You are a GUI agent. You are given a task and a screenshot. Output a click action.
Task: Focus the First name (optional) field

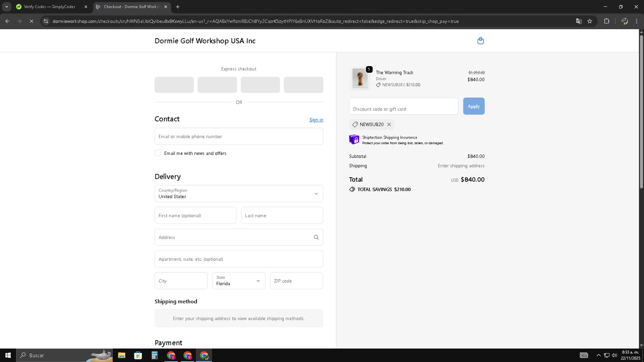pos(195,215)
